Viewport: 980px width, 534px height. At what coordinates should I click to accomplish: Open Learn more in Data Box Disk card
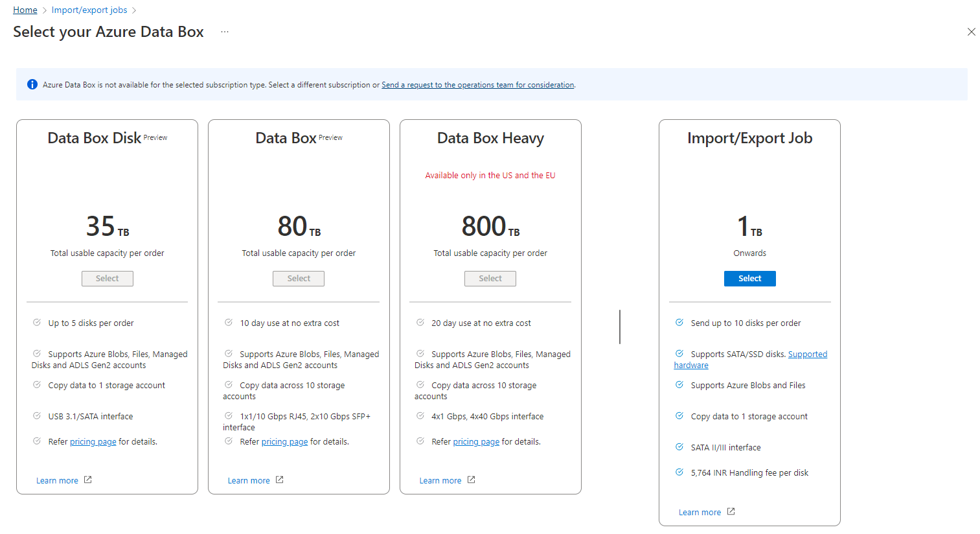click(57, 481)
